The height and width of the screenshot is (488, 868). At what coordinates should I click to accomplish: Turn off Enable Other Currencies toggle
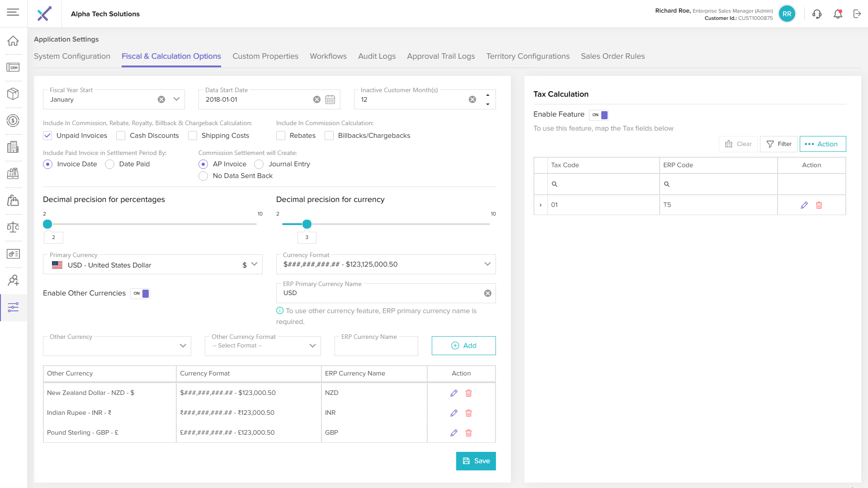pyautogui.click(x=141, y=293)
